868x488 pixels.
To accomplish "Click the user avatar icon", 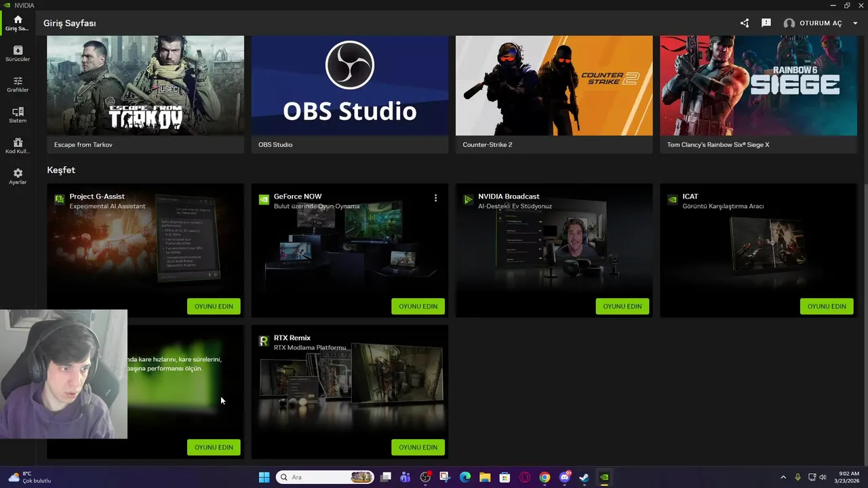I will pos(789,23).
